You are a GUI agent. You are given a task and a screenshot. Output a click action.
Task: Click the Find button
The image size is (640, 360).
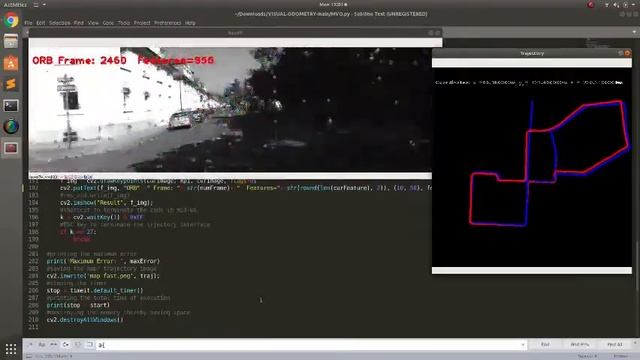coord(545,344)
